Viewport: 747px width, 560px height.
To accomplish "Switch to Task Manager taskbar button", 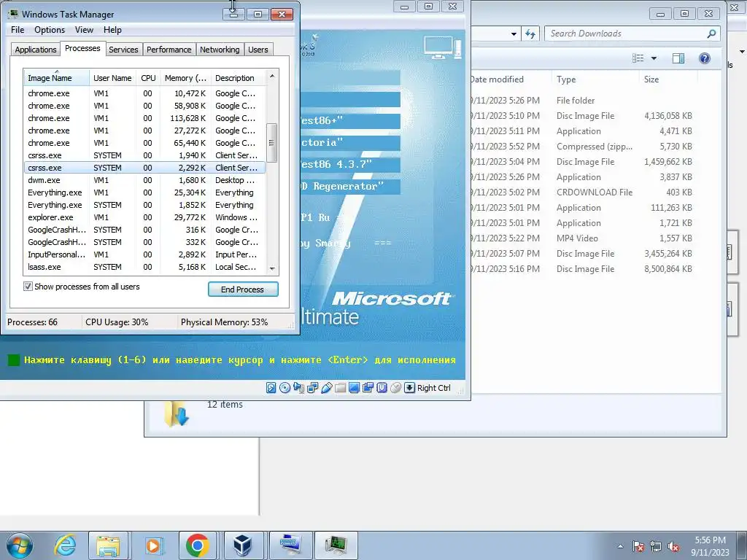I will [x=336, y=545].
